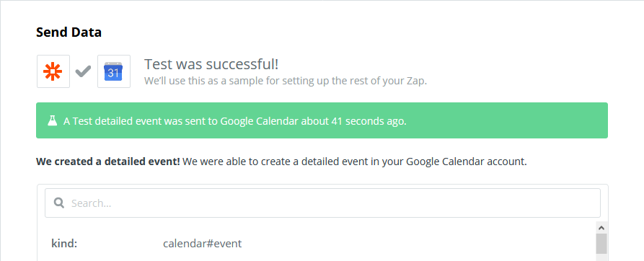Click the scrollbar up arrow
Viewport: 644px width, 261px height.
tap(601, 227)
